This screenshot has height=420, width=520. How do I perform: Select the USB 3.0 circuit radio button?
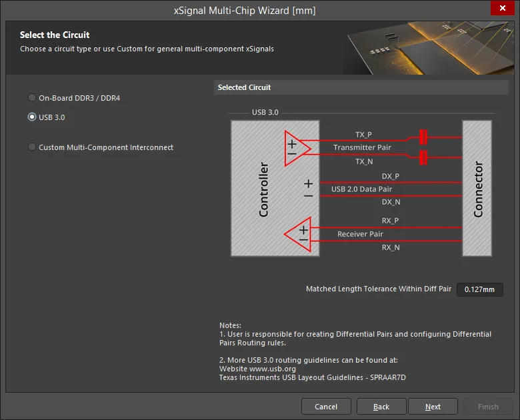point(32,117)
